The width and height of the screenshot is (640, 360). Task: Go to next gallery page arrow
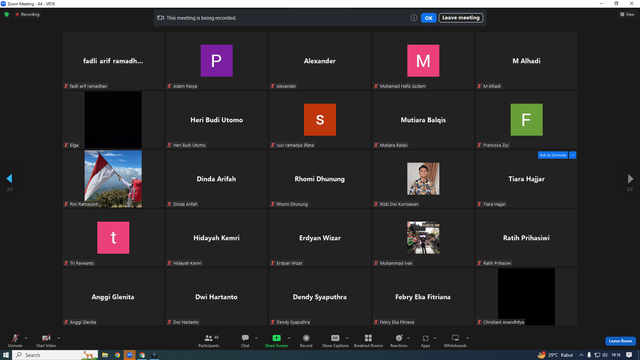[x=630, y=178]
